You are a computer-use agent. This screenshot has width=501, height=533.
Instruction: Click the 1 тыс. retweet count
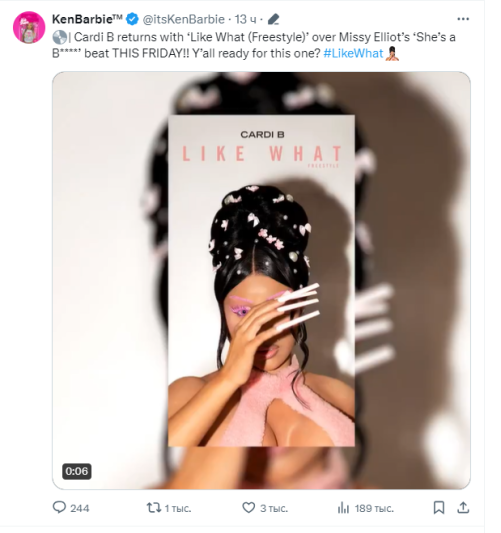178,508
